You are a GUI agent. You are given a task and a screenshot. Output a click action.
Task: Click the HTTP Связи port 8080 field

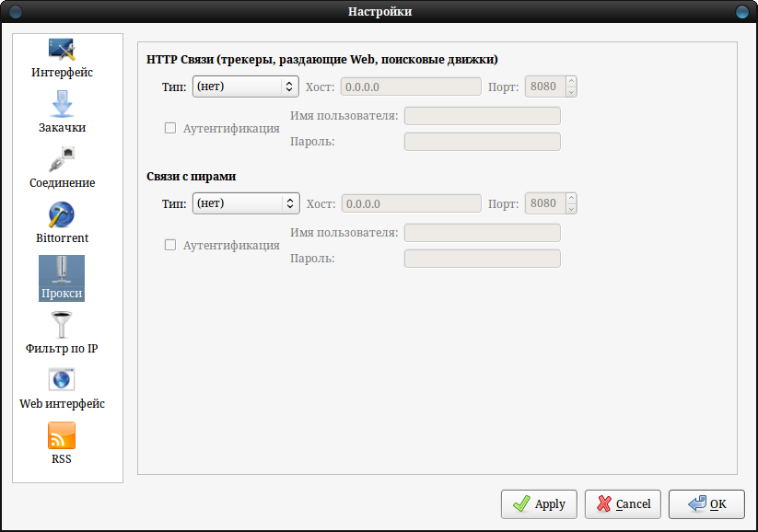click(x=545, y=87)
